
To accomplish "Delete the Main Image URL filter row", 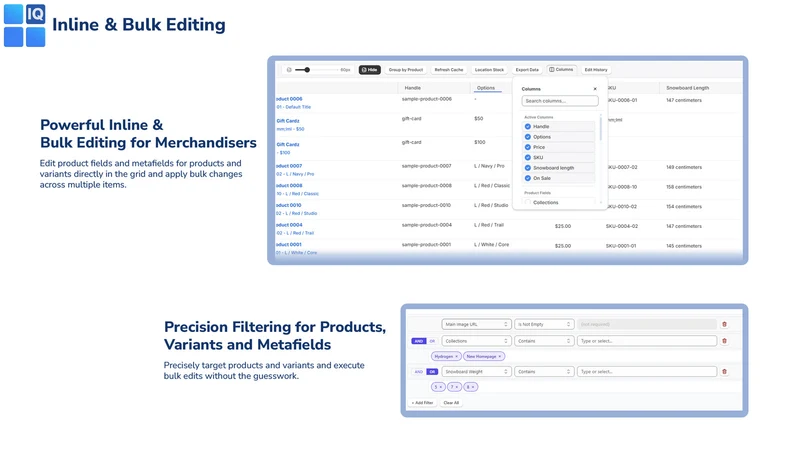I will 724,324.
